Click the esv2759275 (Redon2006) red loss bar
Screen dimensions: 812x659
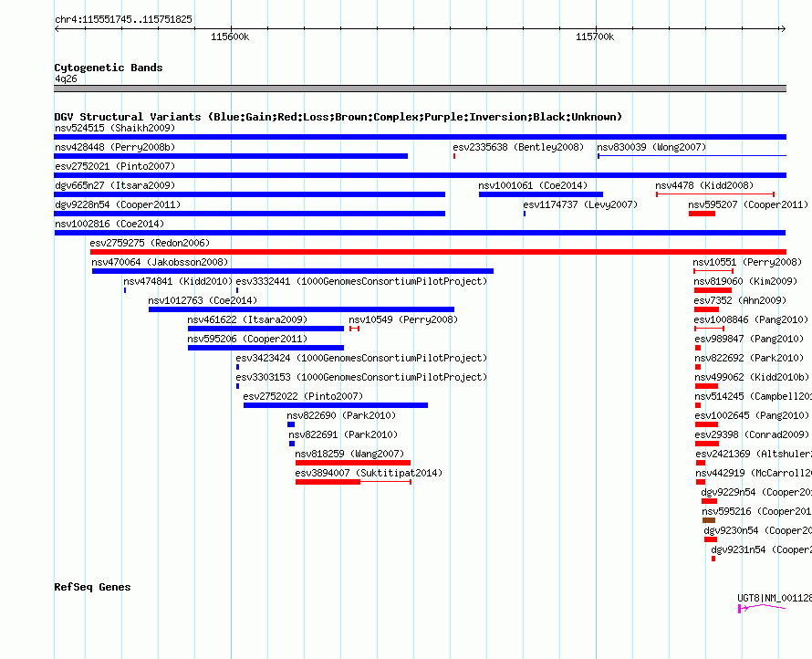(438, 252)
